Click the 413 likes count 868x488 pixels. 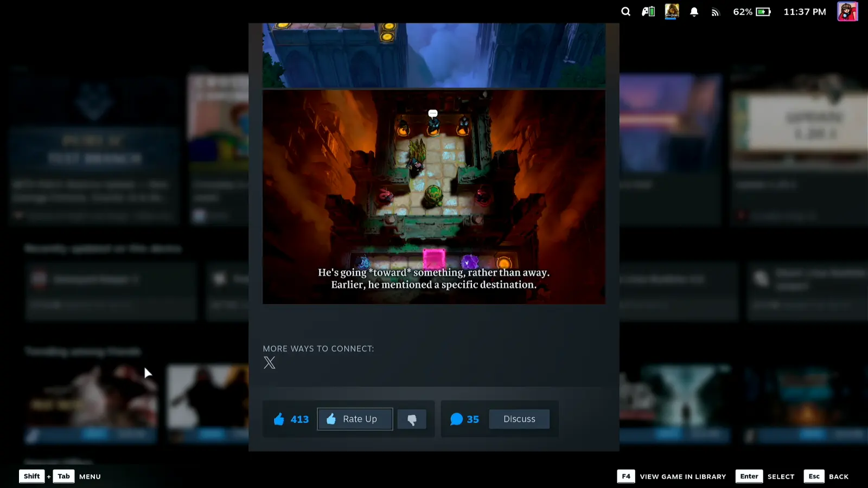(x=299, y=419)
